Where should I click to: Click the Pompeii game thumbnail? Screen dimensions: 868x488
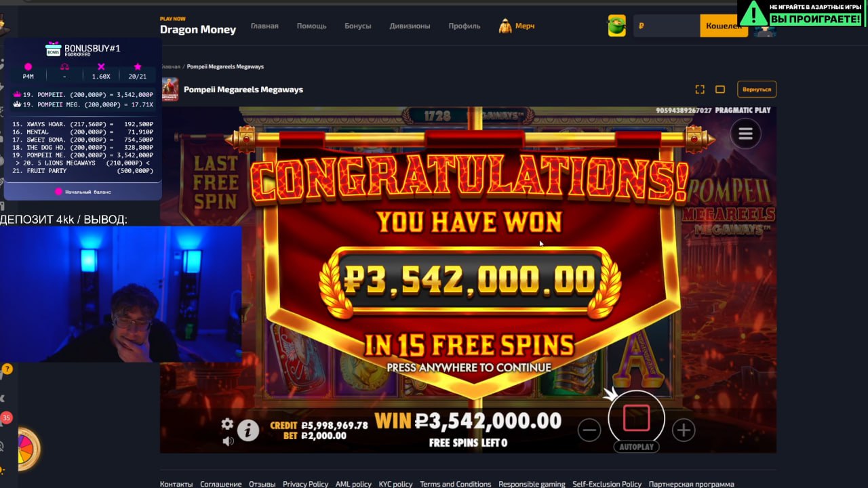click(x=170, y=89)
